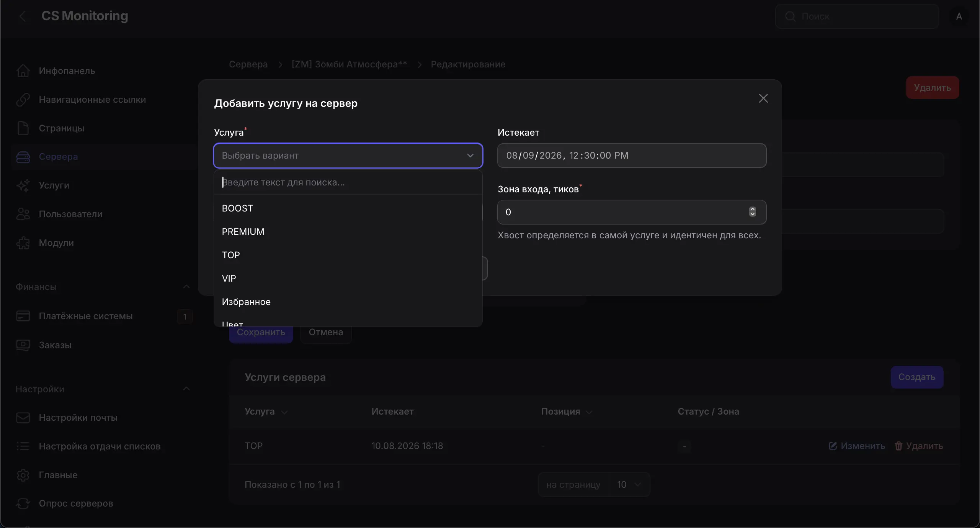980x528 pixels.
Task: Click the Навигационные ссылки link icon
Action: click(23, 99)
